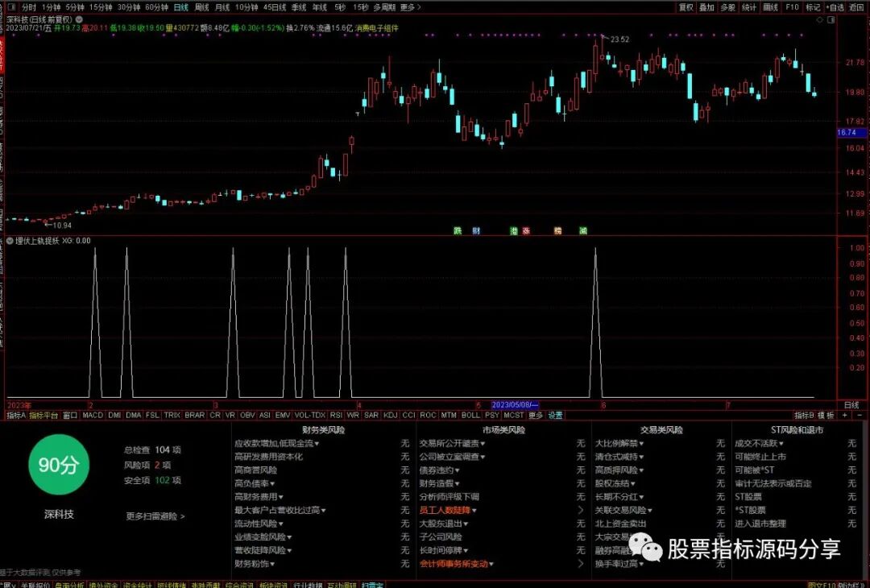Click the 标记 mark button
The width and height of the screenshot is (870, 588).
click(813, 7)
